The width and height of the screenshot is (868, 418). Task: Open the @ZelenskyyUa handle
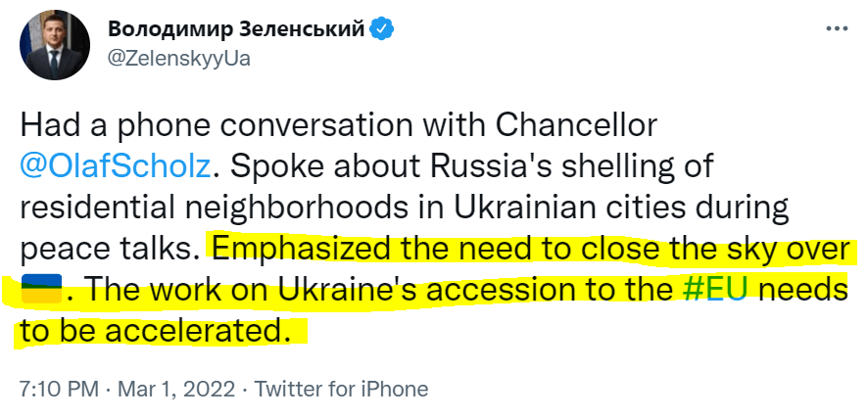pyautogui.click(x=178, y=58)
